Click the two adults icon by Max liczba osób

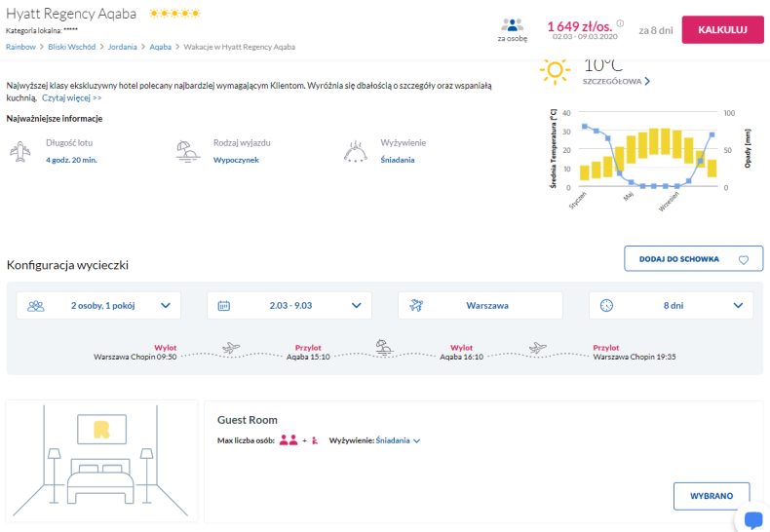click(x=289, y=440)
